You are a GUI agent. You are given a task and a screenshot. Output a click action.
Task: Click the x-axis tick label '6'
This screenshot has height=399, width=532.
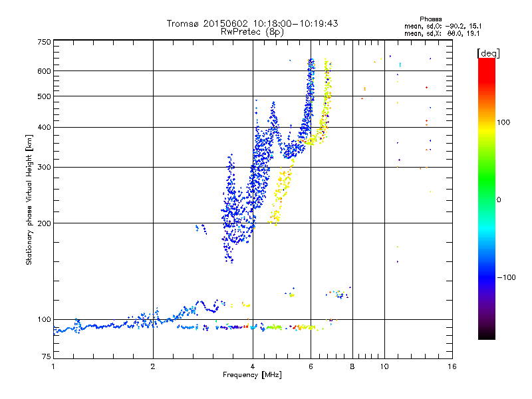(311, 366)
